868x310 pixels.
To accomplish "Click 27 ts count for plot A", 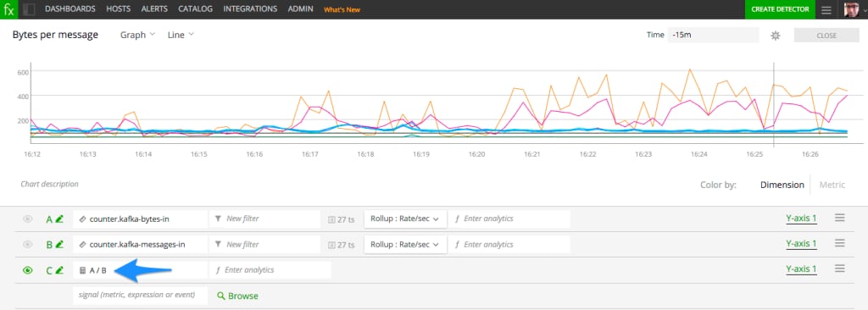I will (x=342, y=219).
